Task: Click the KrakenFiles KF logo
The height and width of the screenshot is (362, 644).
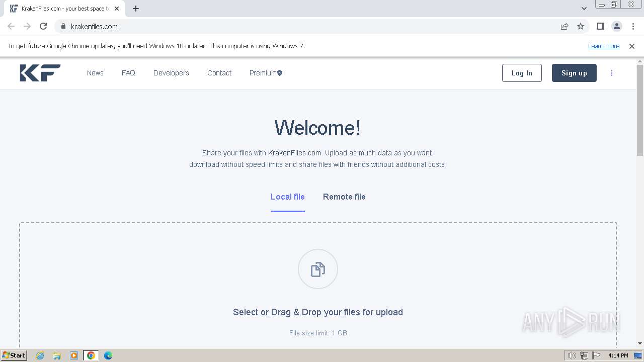Action: coord(40,73)
